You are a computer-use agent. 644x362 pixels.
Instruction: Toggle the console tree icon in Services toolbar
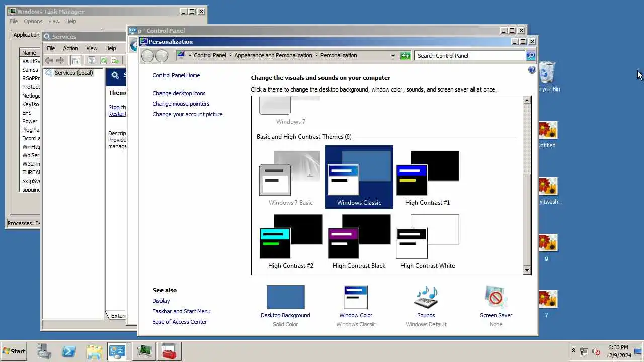pyautogui.click(x=76, y=61)
